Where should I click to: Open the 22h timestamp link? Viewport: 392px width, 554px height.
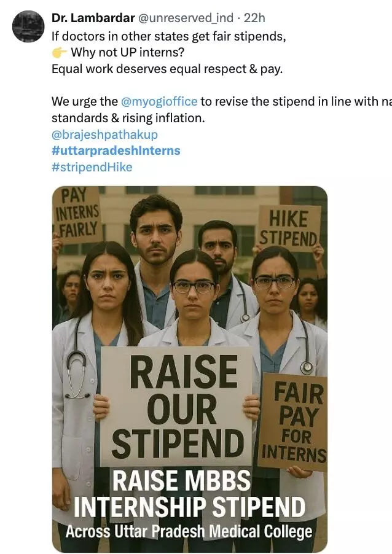[x=254, y=18]
